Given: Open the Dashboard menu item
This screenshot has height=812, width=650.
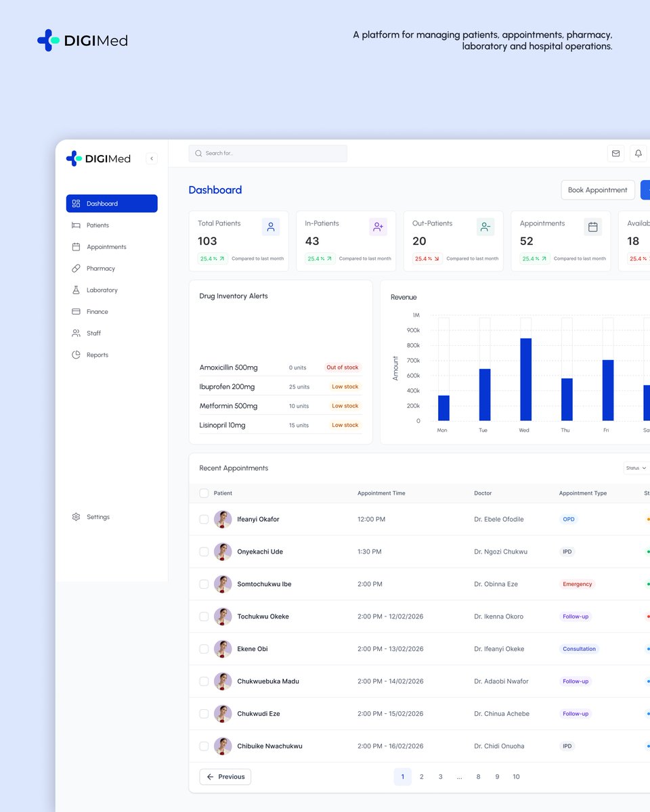Looking at the screenshot, I should (x=112, y=204).
